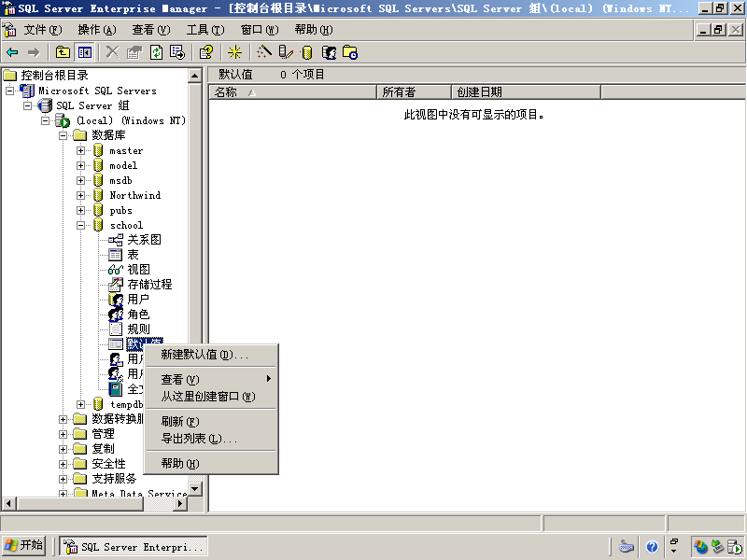The image size is (747, 560).
Task: Choose 导出列表(L)... in context menu
Action: (211, 438)
